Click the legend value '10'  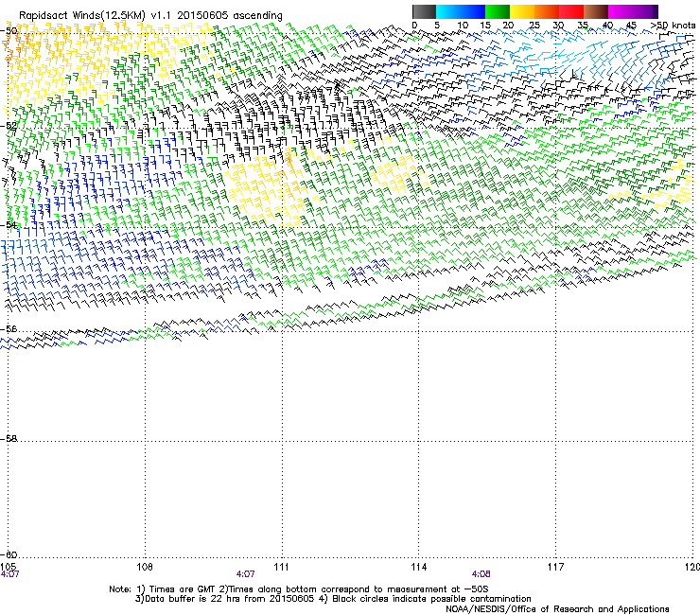point(463,26)
